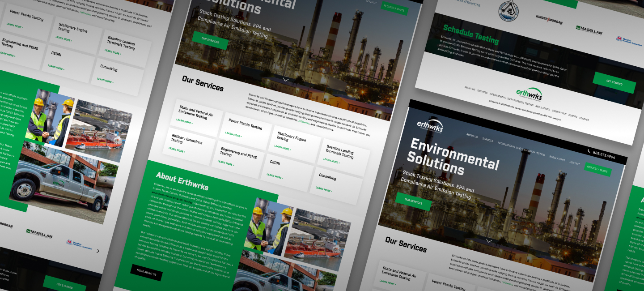Click Learn More under CEDRI on the left page
The height and width of the screenshot is (291, 644).
56,68
